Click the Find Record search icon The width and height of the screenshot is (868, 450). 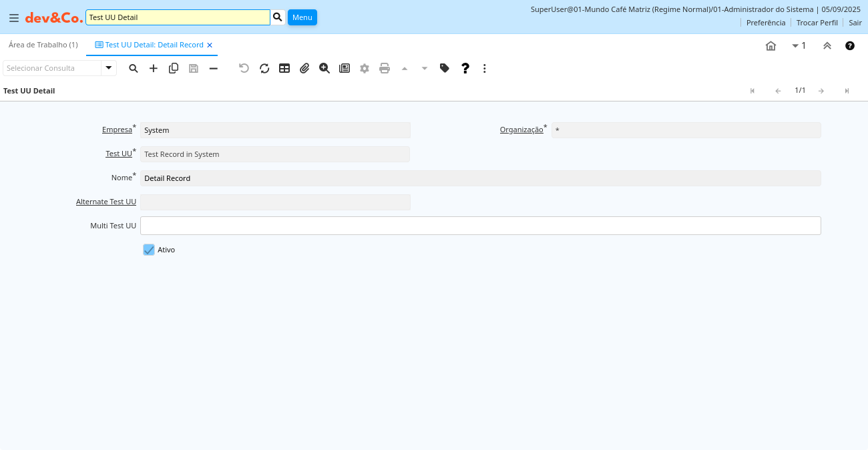134,68
